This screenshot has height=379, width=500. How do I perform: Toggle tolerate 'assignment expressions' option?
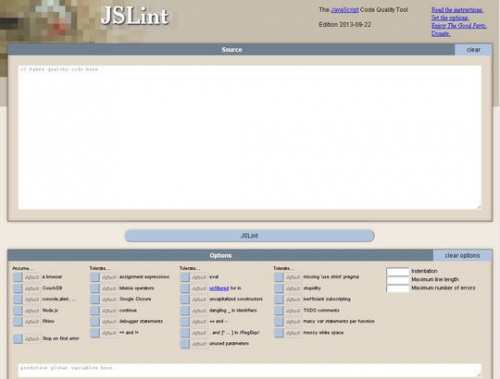click(x=95, y=277)
